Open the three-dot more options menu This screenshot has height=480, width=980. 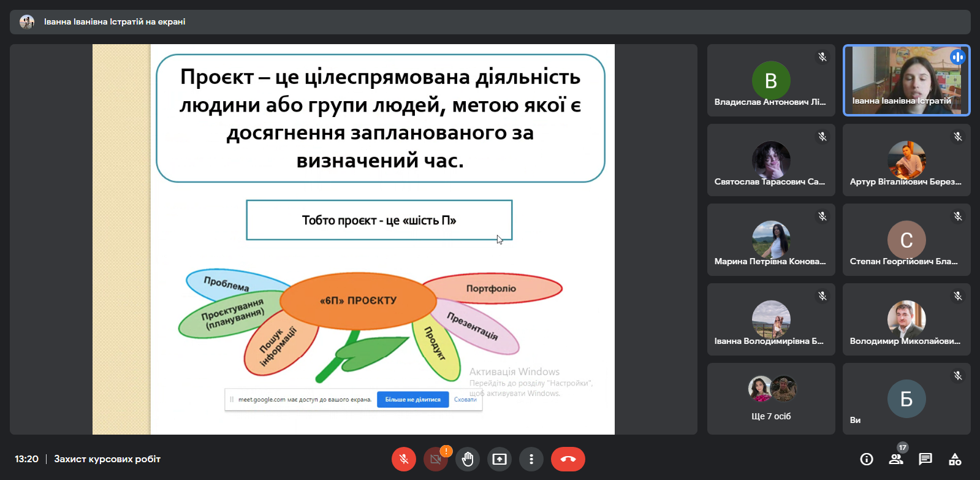531,459
